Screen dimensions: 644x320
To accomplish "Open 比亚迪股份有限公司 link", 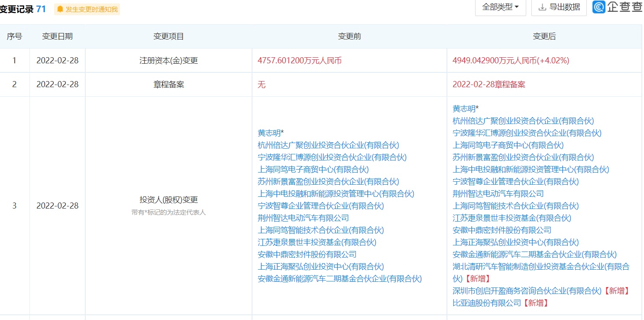I will click(x=487, y=303).
